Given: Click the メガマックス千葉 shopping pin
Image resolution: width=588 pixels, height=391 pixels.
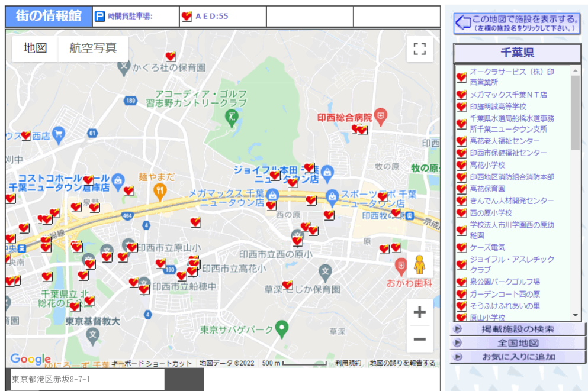Looking at the screenshot, I should coord(272,195).
